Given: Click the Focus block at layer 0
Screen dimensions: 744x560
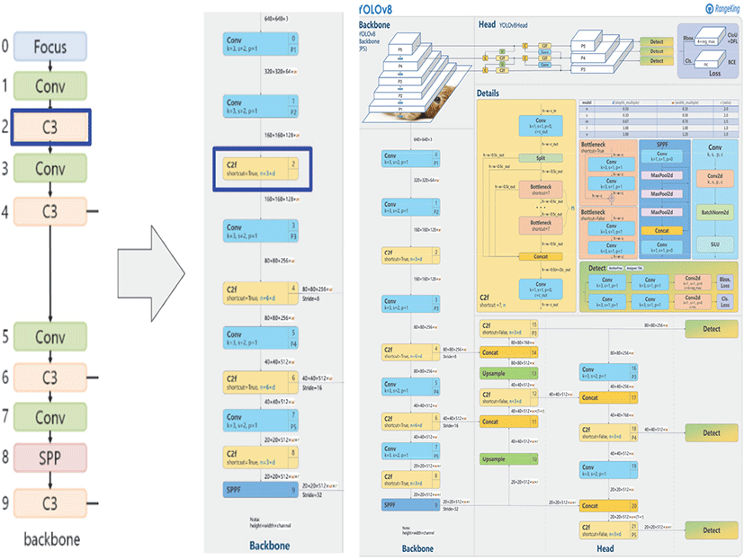Looking at the screenshot, I should 49,46.
